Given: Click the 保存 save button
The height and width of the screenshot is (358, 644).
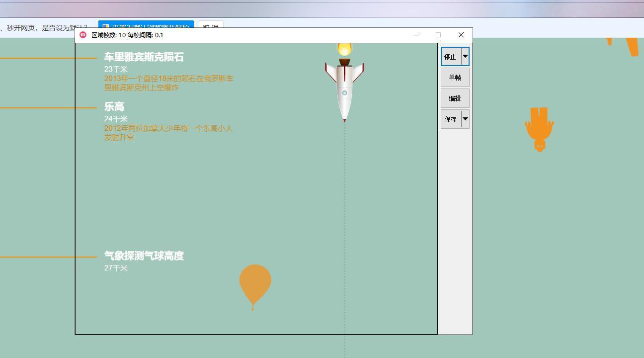Looking at the screenshot, I should pos(451,119).
